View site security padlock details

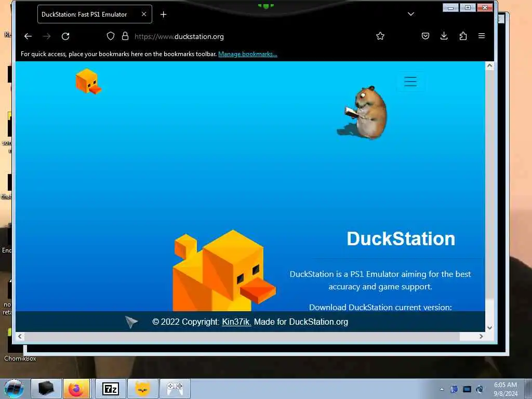(x=125, y=36)
